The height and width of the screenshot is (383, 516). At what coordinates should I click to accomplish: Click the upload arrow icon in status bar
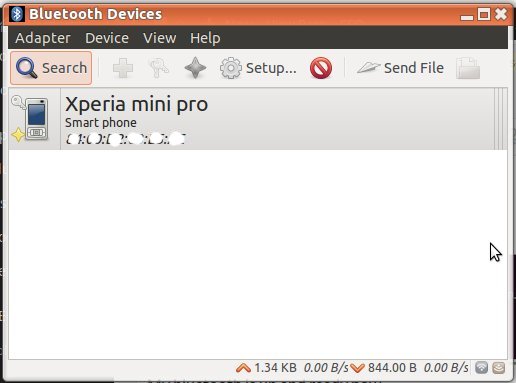pos(243,368)
